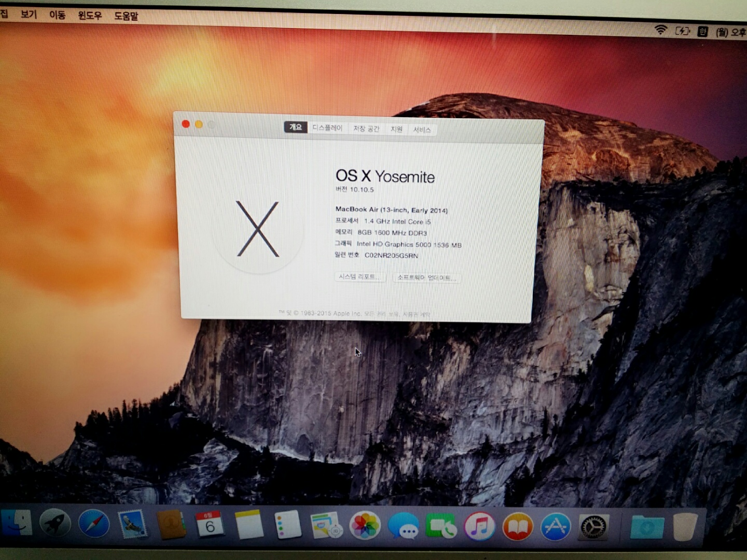Open the Wi-Fi status menu
The image size is (747, 560).
point(660,30)
